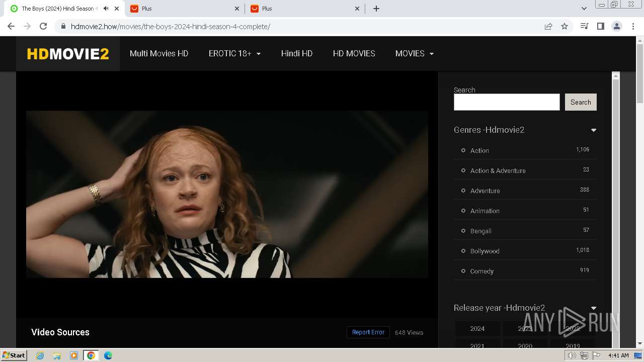Click the sidebar scrollbar up arrow
The width and height of the screenshot is (644, 362).
[x=615, y=76]
